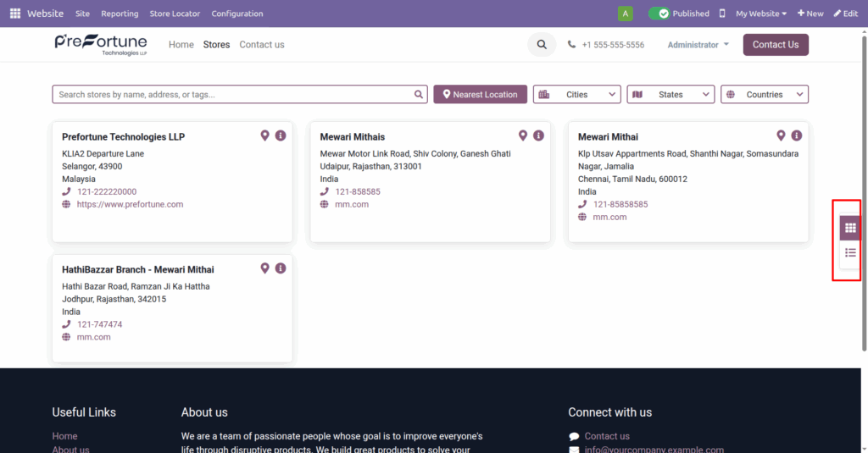Expand the Cities filter dropdown
The image size is (868, 453).
tap(576, 95)
